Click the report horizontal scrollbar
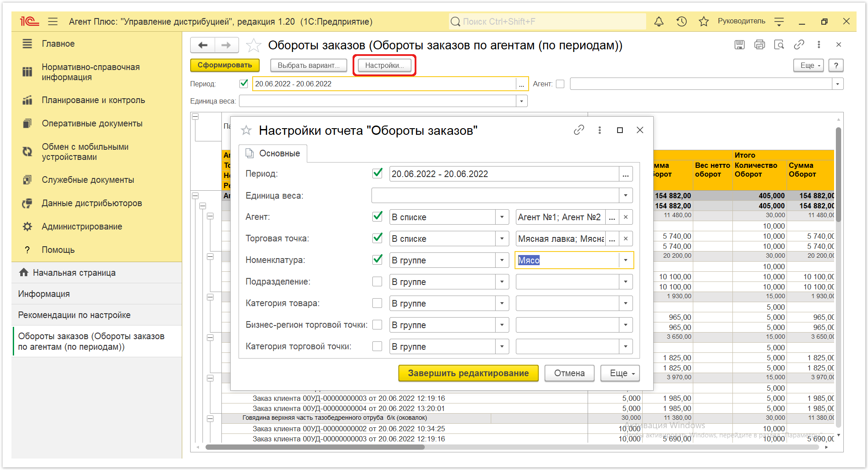This screenshot has height=470, width=868. (315, 447)
